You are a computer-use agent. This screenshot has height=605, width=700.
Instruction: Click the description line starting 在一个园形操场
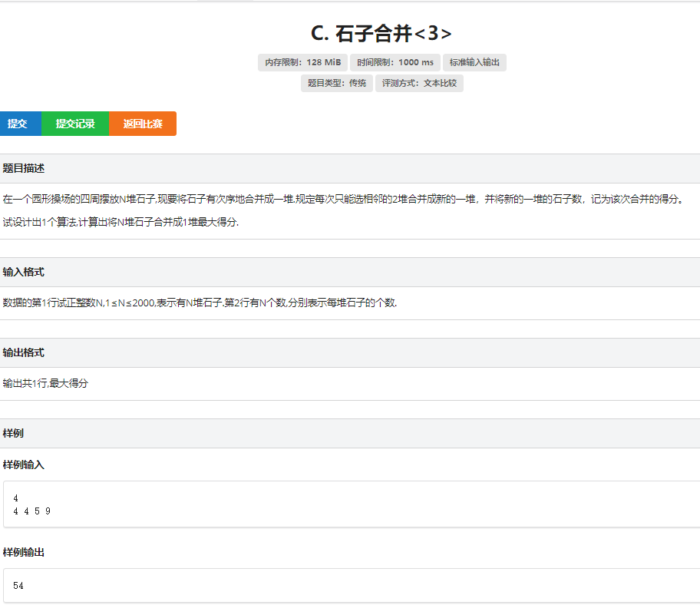point(343,199)
